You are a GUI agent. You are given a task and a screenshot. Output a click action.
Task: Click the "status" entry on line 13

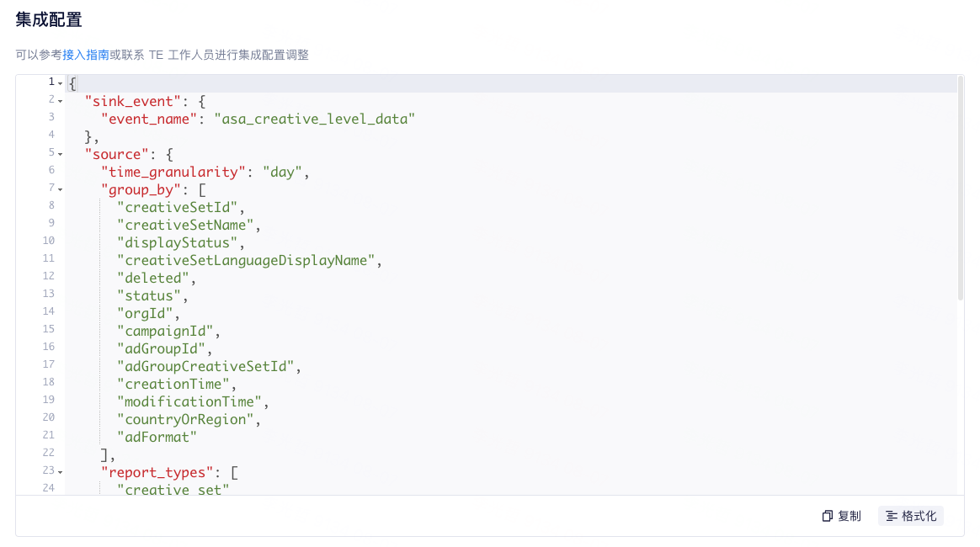click(x=149, y=296)
